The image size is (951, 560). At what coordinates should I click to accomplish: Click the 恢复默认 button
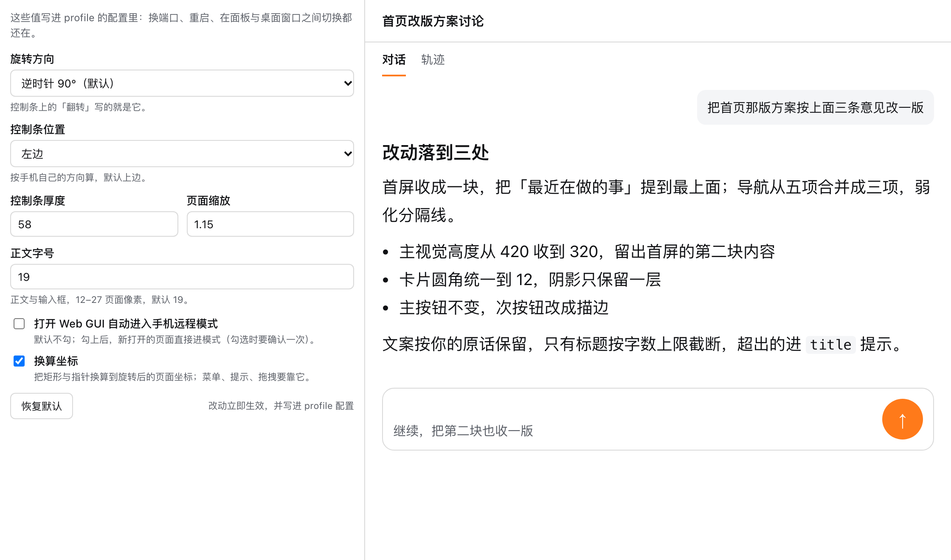[x=42, y=406]
